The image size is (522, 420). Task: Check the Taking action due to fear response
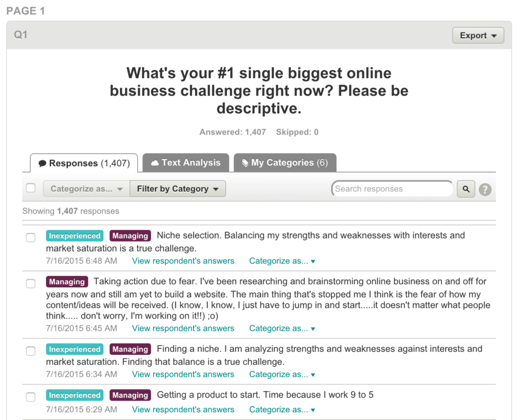pos(31,283)
